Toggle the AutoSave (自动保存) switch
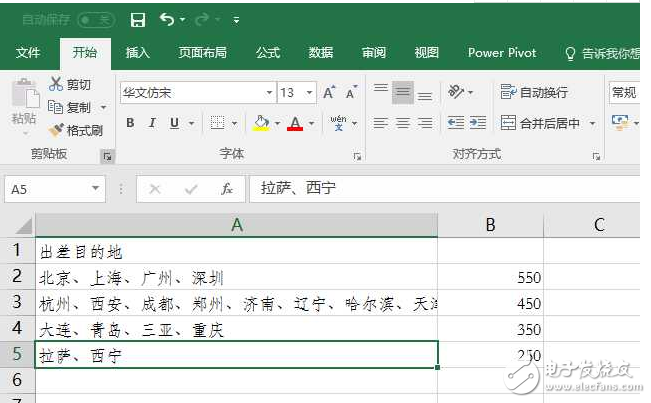Image resolution: width=651 pixels, height=403 pixels. point(96,20)
